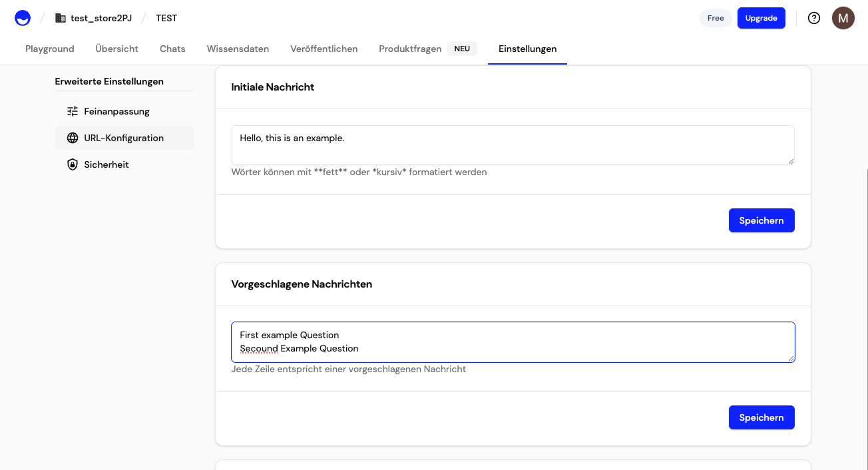Image resolution: width=868 pixels, height=470 pixels.
Task: Click the Upgrade button
Action: click(x=761, y=17)
